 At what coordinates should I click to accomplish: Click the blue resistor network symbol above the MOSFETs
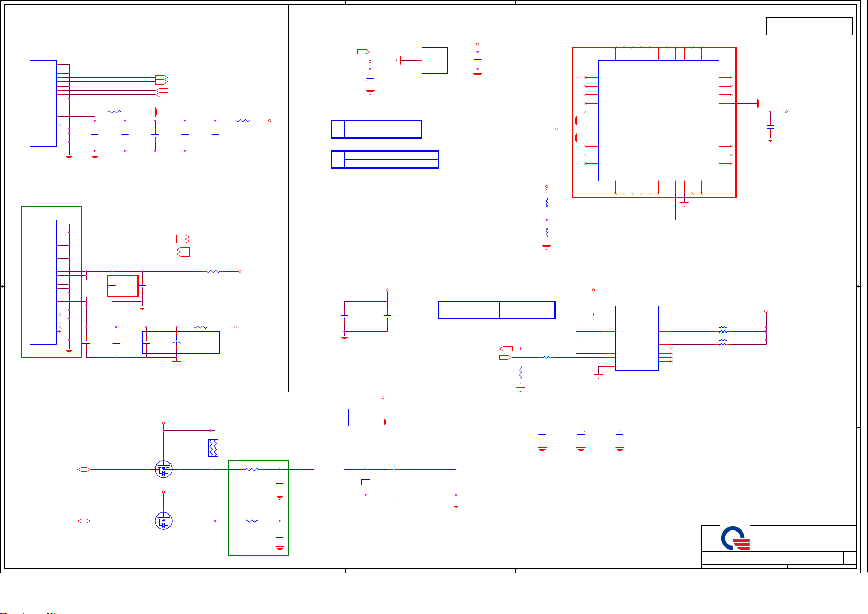point(213,447)
